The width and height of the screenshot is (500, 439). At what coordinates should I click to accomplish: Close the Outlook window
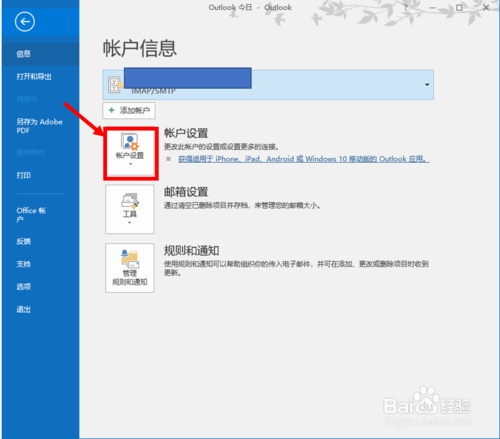click(486, 8)
